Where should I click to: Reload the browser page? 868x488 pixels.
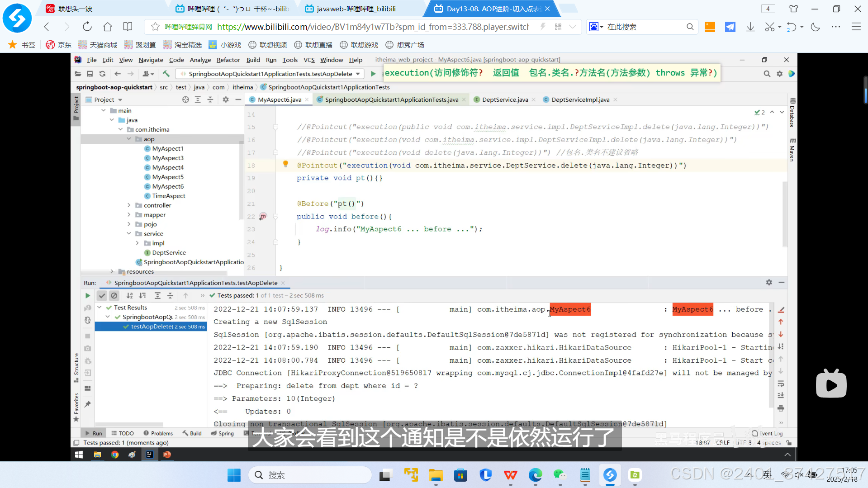click(x=87, y=27)
